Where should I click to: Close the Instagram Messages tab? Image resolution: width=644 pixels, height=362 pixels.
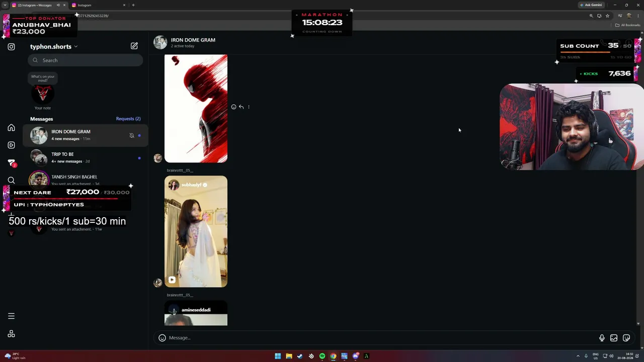pyautogui.click(x=64, y=5)
